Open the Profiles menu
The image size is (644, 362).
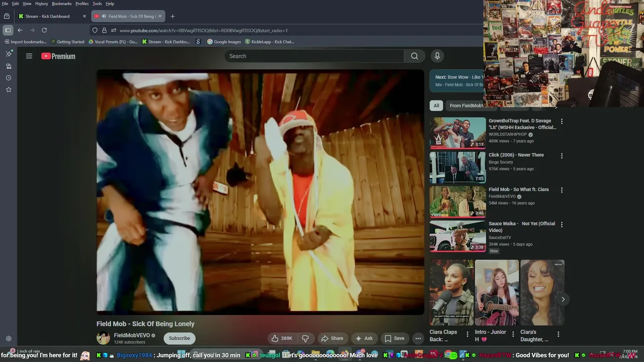point(82,4)
